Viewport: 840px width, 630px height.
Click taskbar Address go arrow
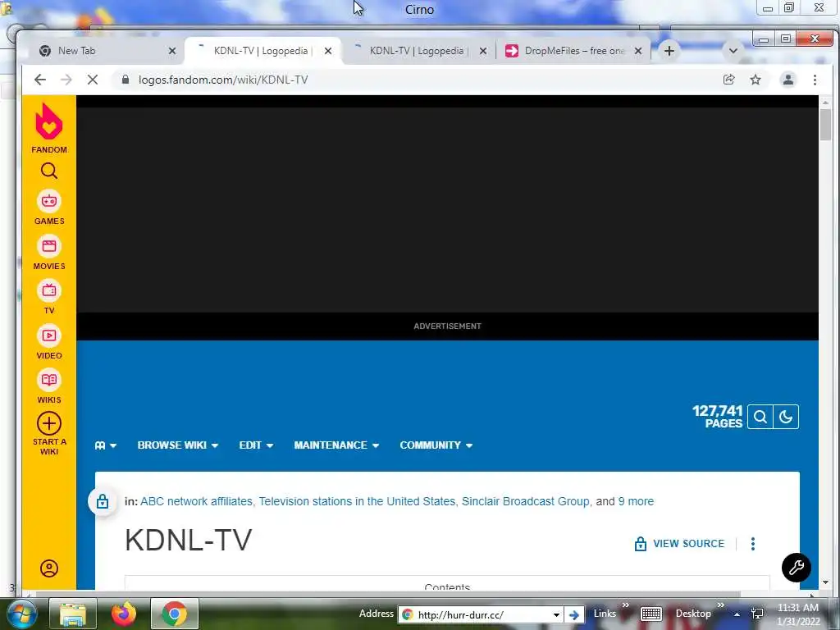[x=573, y=614]
